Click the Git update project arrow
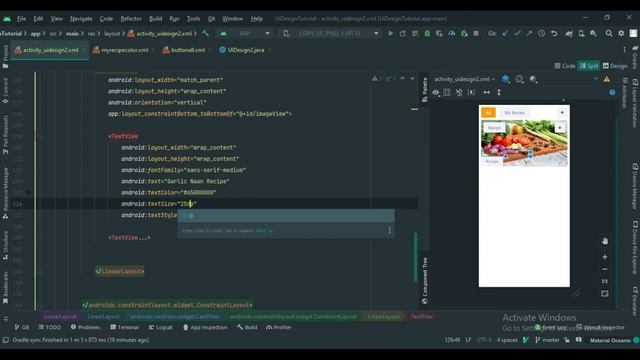This screenshot has height=360, width=640. pos(505,33)
